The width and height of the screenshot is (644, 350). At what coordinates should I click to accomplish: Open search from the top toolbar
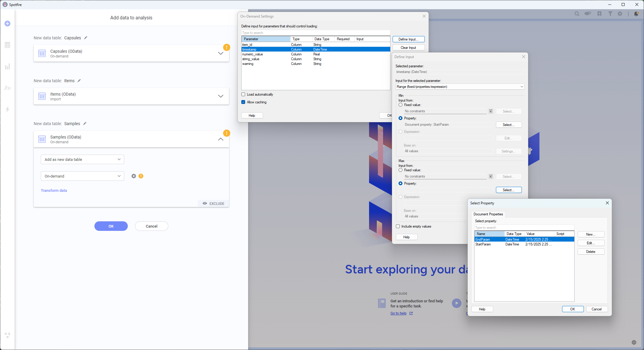click(x=577, y=14)
